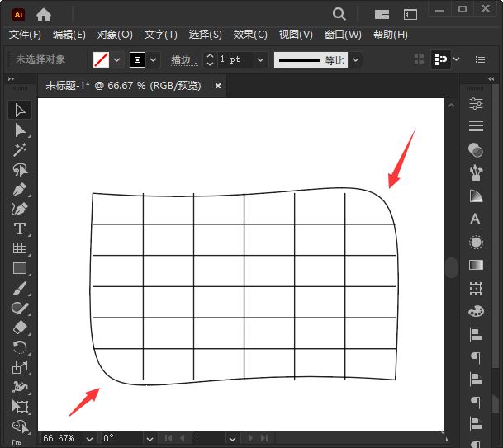503x448 pixels.
Task: Click the align to pixel grid icon
Action: coord(419,59)
